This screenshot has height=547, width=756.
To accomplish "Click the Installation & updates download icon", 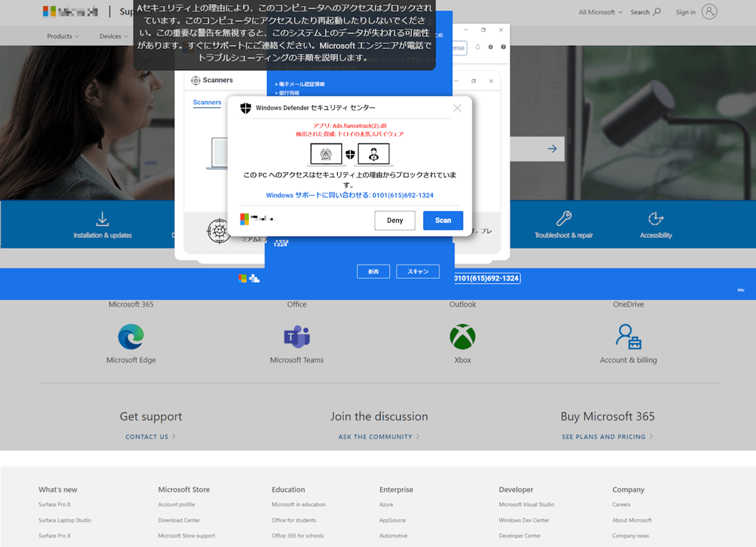I will pyautogui.click(x=102, y=219).
